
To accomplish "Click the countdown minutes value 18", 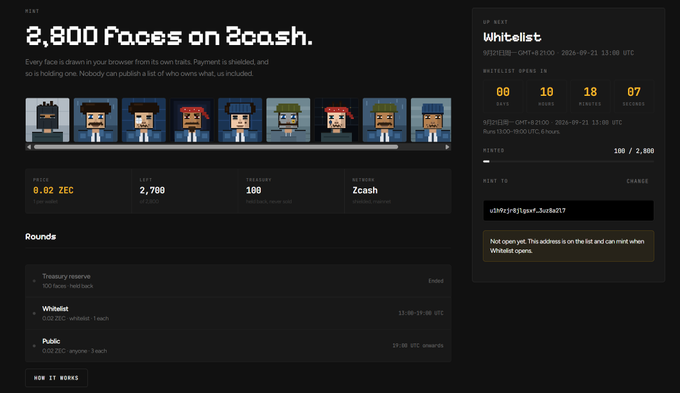I will click(590, 92).
